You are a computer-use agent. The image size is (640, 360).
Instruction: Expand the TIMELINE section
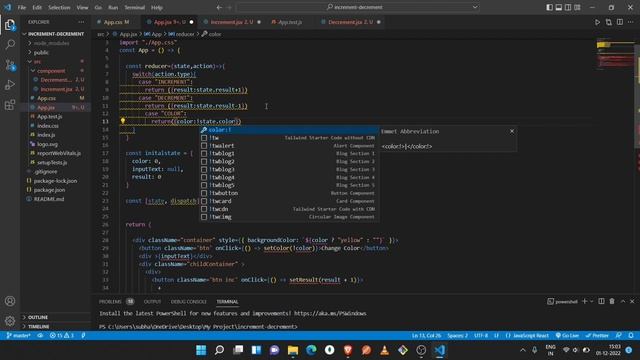coord(56,327)
